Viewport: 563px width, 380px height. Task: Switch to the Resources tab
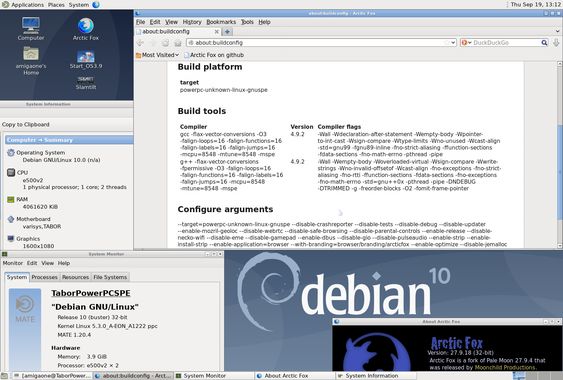point(75,277)
